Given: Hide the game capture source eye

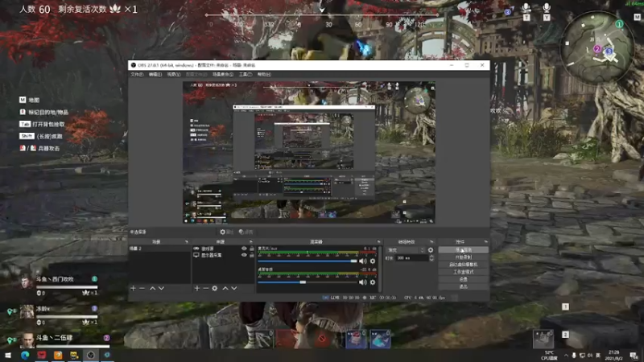Looking at the screenshot, I should [244, 249].
